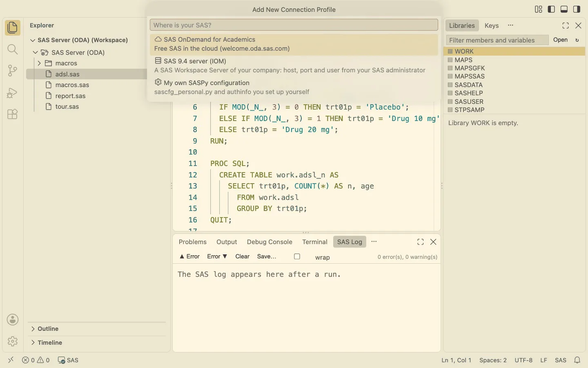
Task: Switch to the Debug Console tab
Action: 269,242
